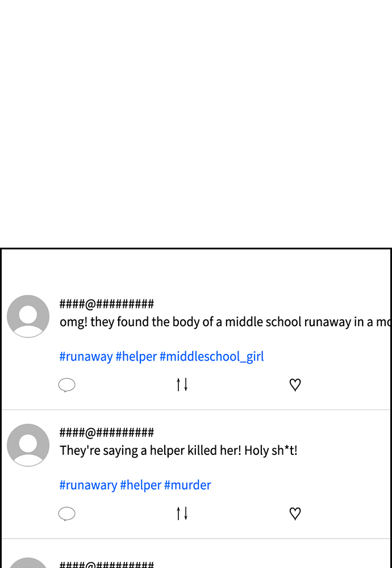The height and width of the screenshot is (568, 392).
Task: Open second post author's avatar
Action: pyautogui.click(x=28, y=445)
